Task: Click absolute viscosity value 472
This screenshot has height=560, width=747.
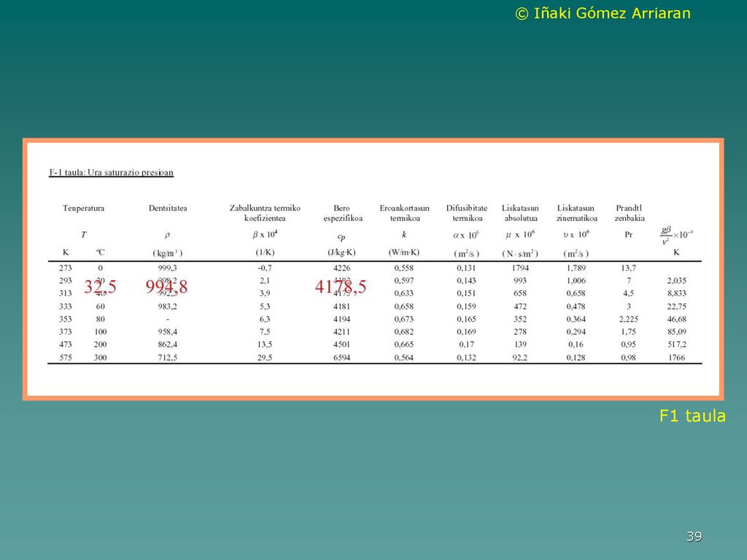Action: pos(520,306)
